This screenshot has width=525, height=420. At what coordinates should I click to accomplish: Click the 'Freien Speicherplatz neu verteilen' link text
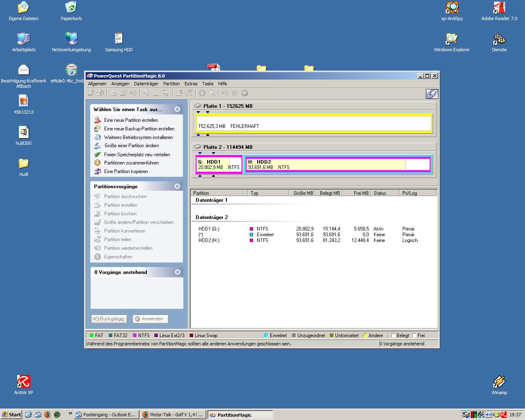(x=137, y=155)
